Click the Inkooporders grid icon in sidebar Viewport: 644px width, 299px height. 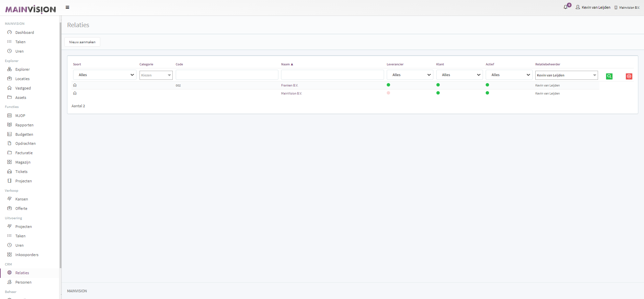pyautogui.click(x=9, y=254)
